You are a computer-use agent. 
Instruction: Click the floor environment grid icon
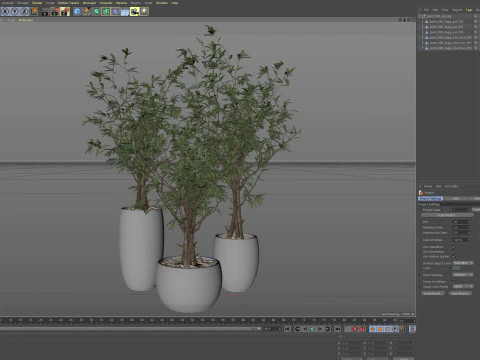[125, 12]
